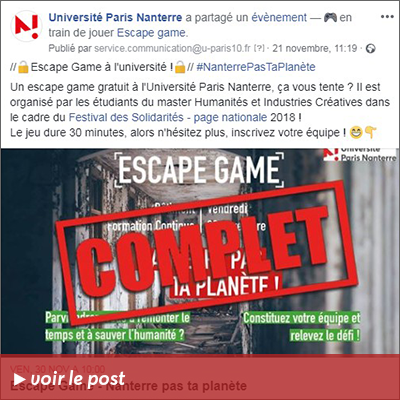
Task: Click the first padlock emoji before Escape Game
Action: click(x=23, y=67)
